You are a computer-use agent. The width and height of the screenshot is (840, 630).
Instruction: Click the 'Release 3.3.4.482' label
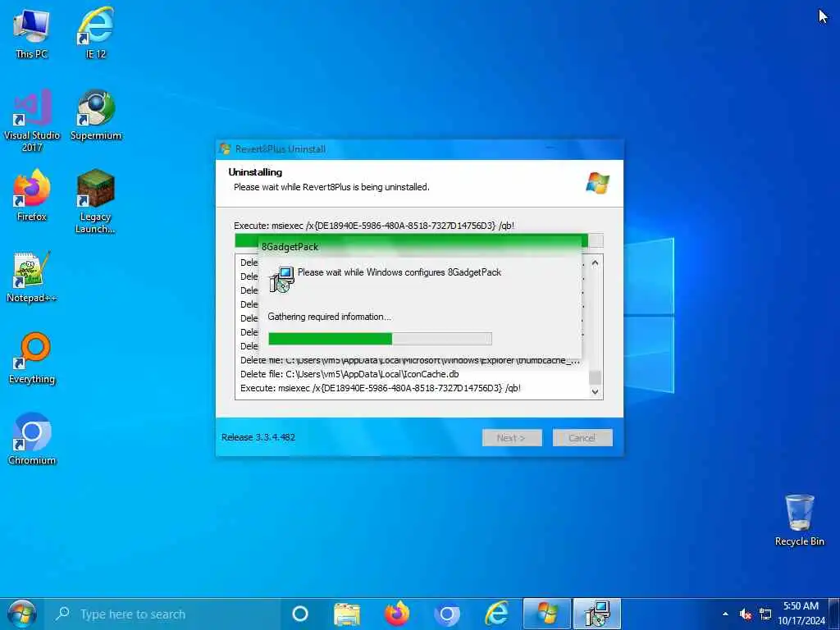click(x=258, y=437)
